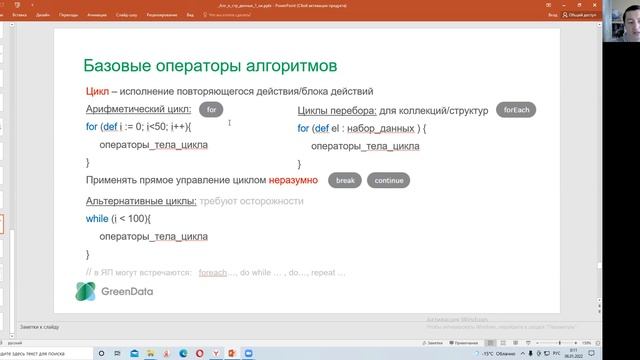
Task: Open ribbon display options icon in title bar
Action: 548,5
